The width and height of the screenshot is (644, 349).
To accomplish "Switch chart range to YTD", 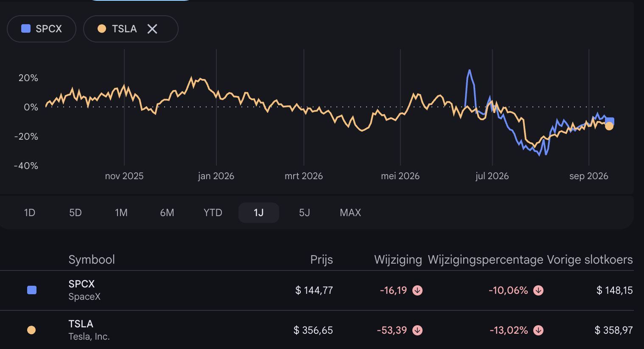I will pyautogui.click(x=213, y=213).
